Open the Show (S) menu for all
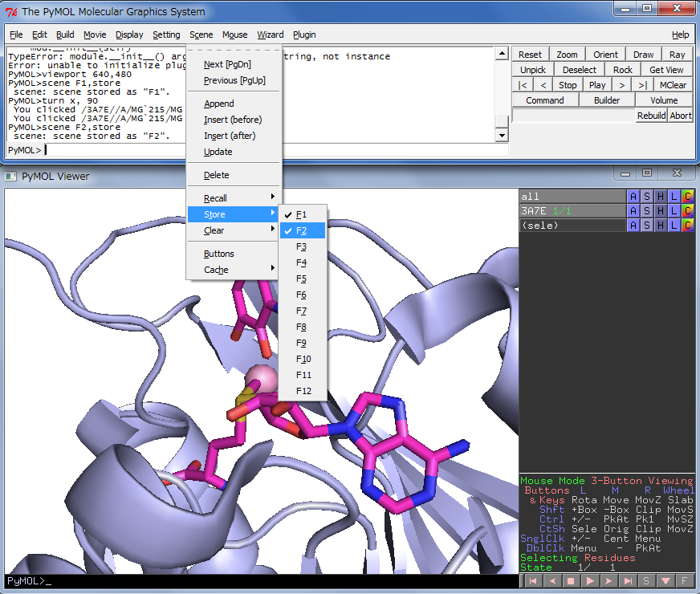The width and height of the screenshot is (700, 594). [646, 197]
